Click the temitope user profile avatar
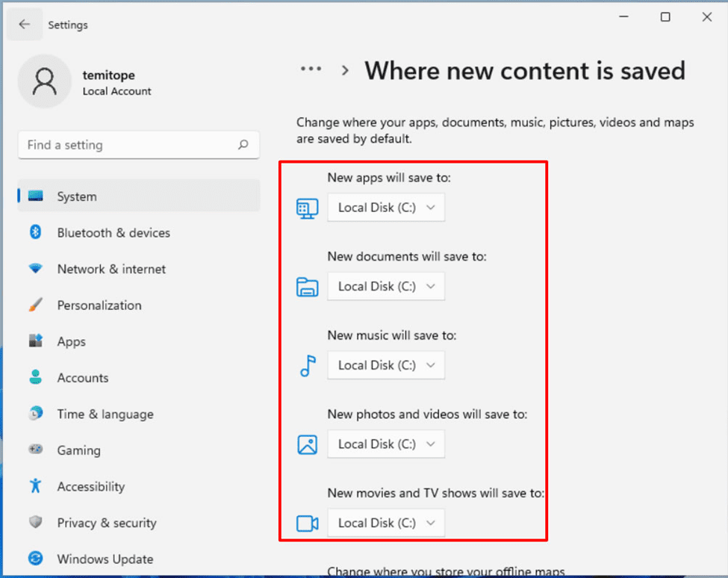The height and width of the screenshot is (578, 728). (x=45, y=82)
